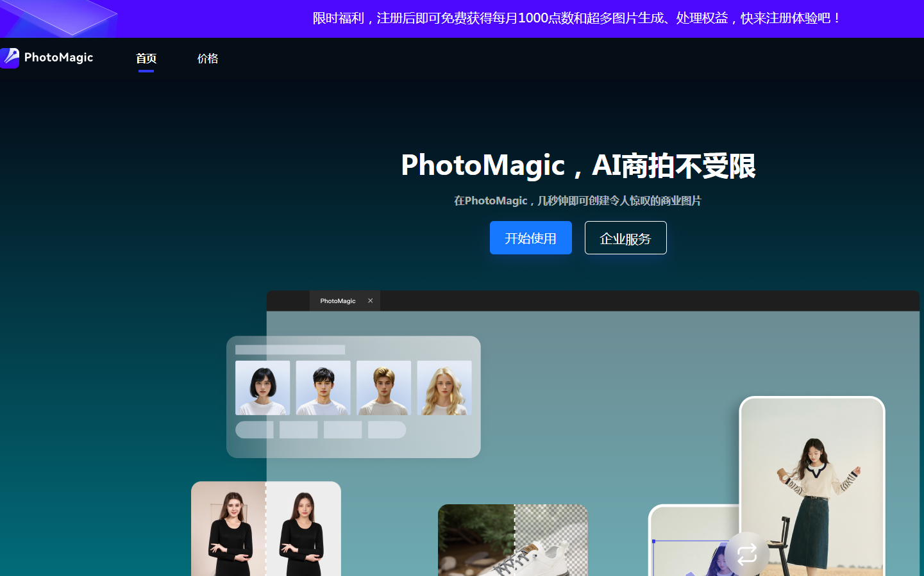Select the long blonde-haired woman portrait

click(x=444, y=388)
